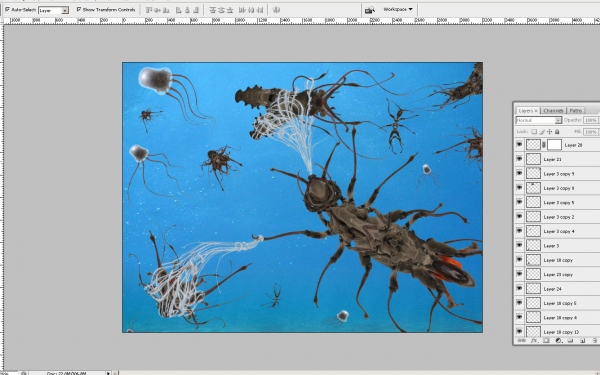
Task: Click the Distribute Top Edges icon
Action: [213, 10]
